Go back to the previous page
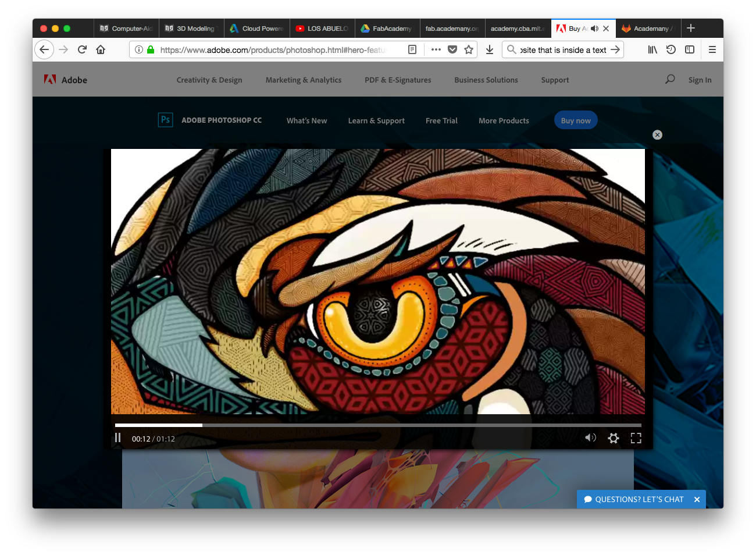 point(44,50)
